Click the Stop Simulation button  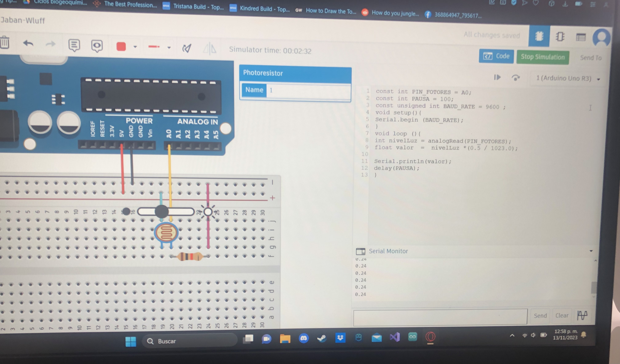(542, 57)
